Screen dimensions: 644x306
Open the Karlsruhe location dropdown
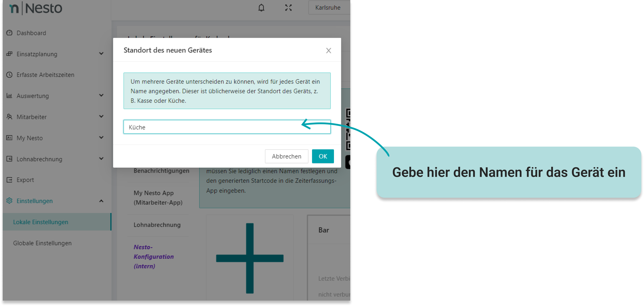pos(328,8)
